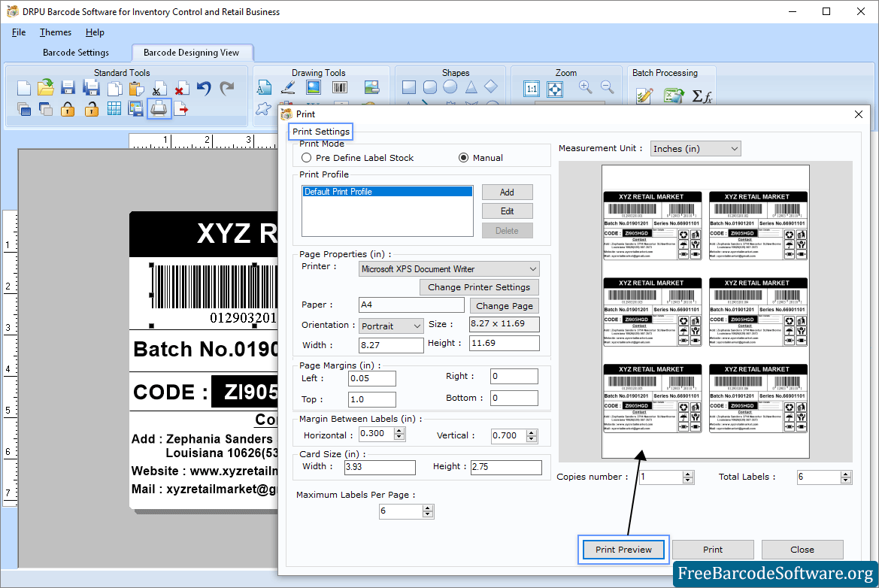Select the Default Print Profile entry
Image resolution: width=879 pixels, height=588 pixels.
pyautogui.click(x=386, y=192)
